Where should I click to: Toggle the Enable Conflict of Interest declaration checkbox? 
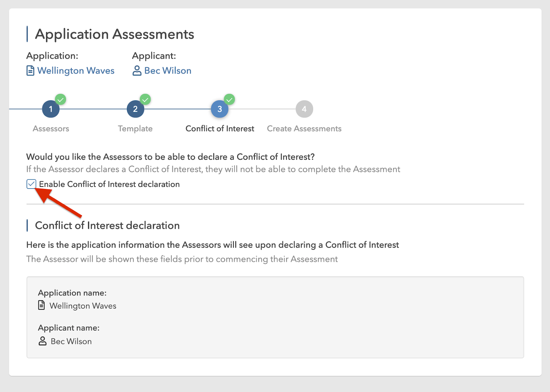click(x=31, y=184)
